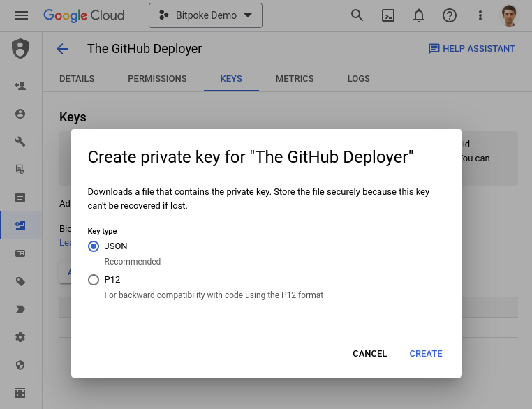Open the notifications bell
Screen dimensions: 532x409
point(419,15)
